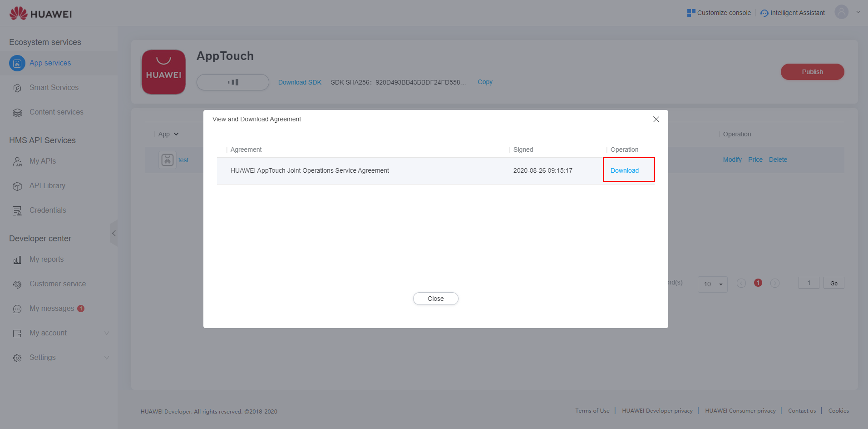Click the Close button in dialog
This screenshot has height=429, width=868.
point(436,299)
